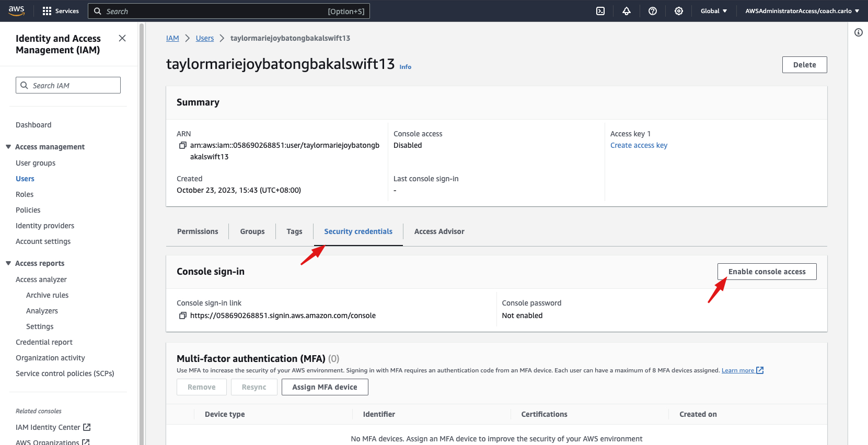This screenshot has height=445, width=868.
Task: Open AWS CloudShell icon in top bar
Action: point(600,11)
